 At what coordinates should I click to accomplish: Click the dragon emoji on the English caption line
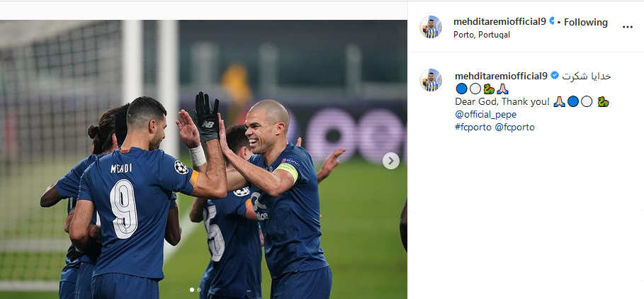[x=603, y=101]
